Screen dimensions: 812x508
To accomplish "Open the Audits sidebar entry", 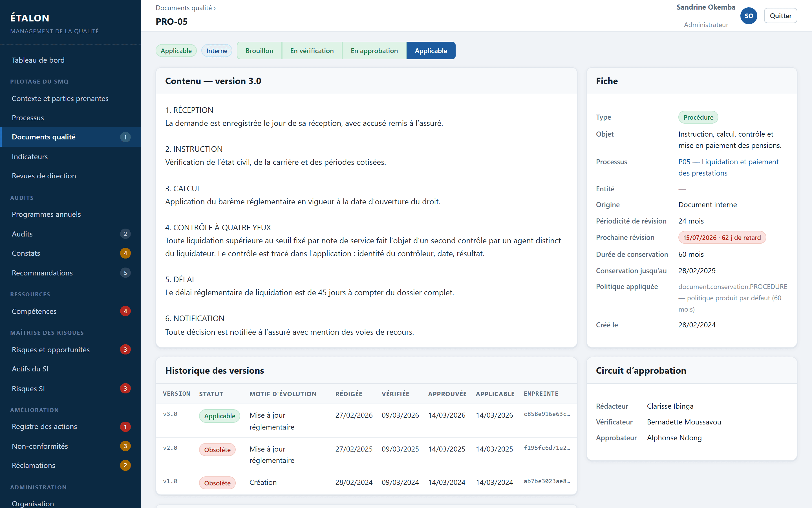I will pos(70,234).
